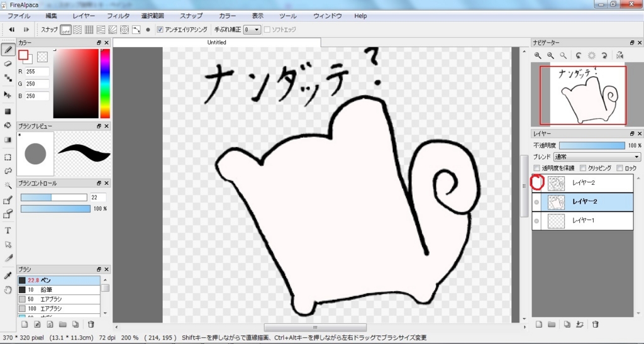This screenshot has height=344, width=644.
Task: Click the brush size slider
Action: pos(54,197)
